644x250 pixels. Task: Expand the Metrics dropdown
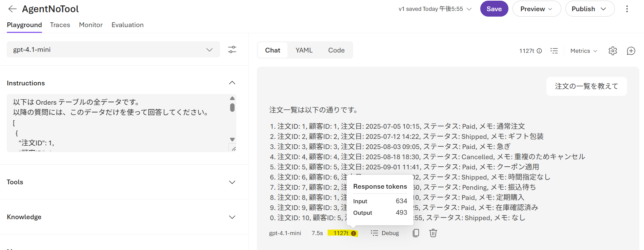(x=584, y=51)
